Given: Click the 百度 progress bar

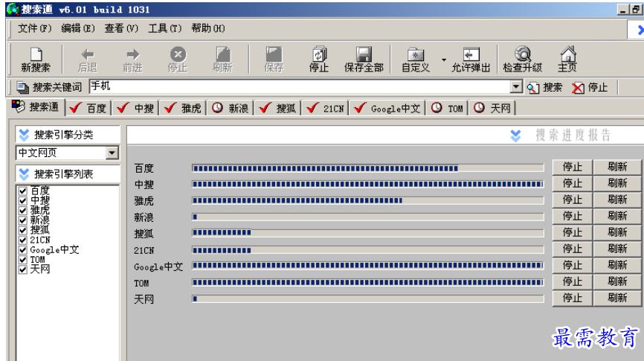Looking at the screenshot, I should [x=368, y=167].
